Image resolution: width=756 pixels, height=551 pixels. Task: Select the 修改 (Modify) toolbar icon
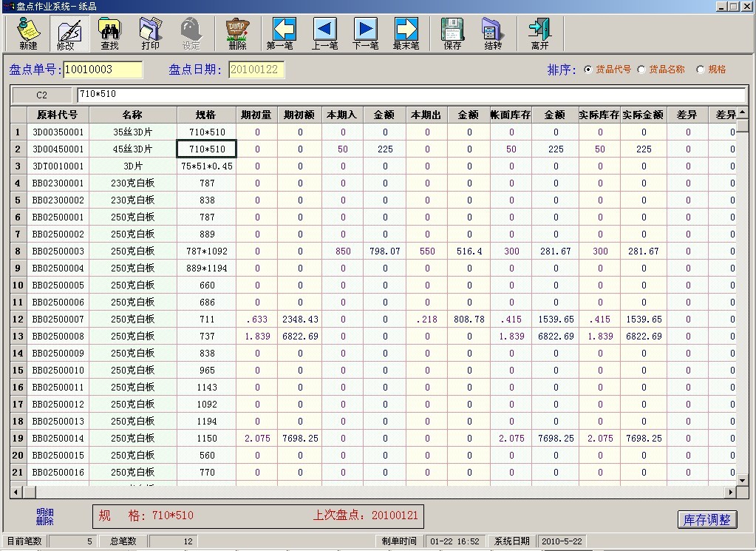click(66, 34)
